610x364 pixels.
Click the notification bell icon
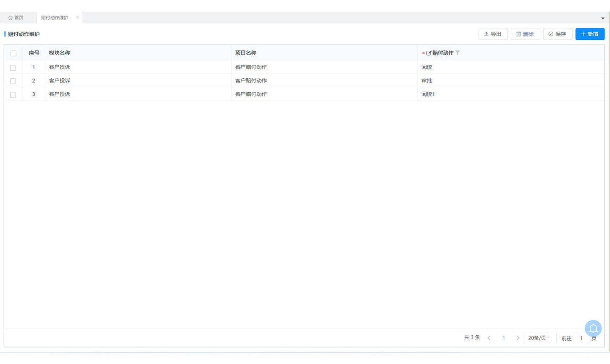[593, 328]
